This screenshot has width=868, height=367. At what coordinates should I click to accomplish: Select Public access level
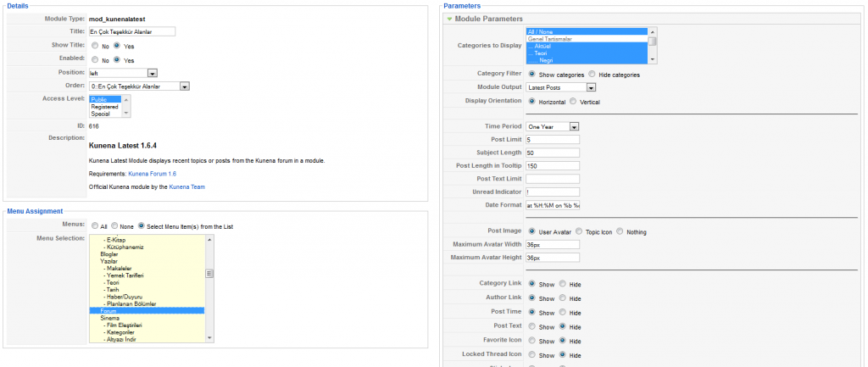pos(105,100)
